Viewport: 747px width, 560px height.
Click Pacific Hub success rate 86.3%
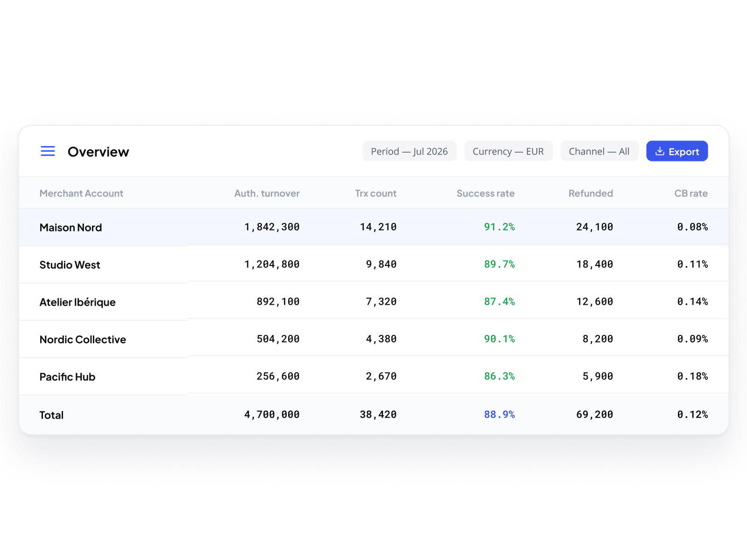[500, 377]
